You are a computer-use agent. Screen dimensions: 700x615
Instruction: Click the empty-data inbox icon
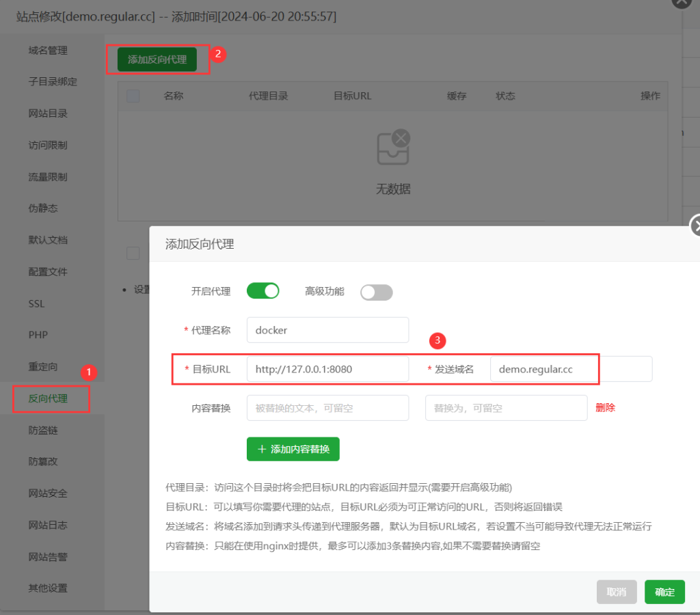(393, 148)
